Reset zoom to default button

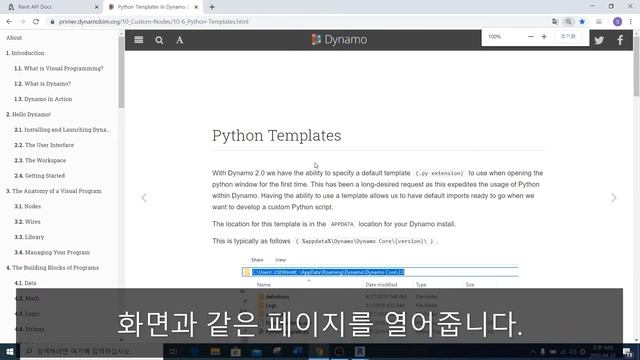click(x=568, y=37)
